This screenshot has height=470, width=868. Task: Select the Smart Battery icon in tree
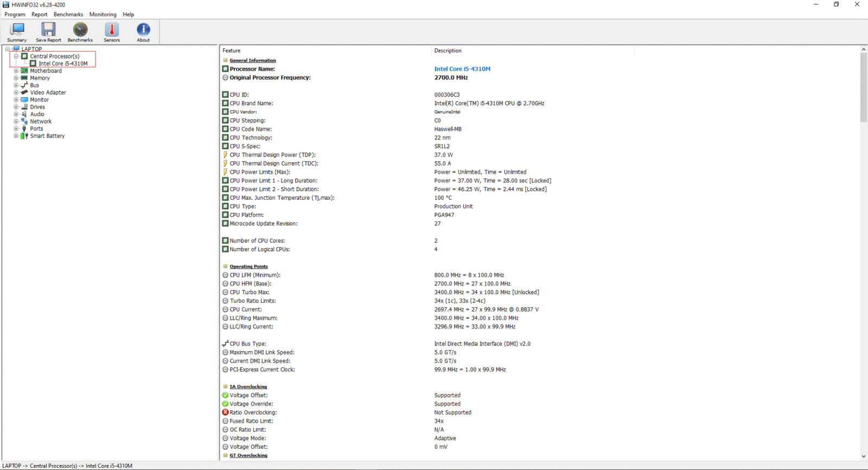point(24,136)
